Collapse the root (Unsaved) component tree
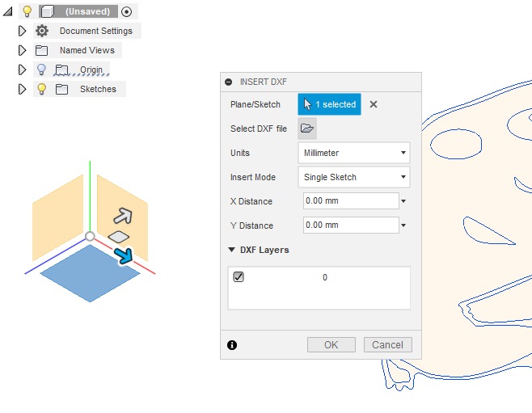Screen dimensions: 532x413 (8, 11)
